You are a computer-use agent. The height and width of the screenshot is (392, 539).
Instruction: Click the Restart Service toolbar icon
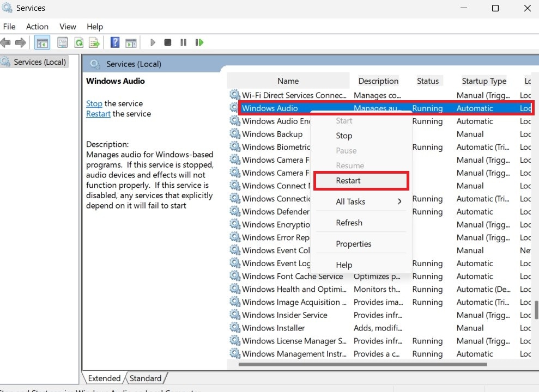click(x=199, y=42)
